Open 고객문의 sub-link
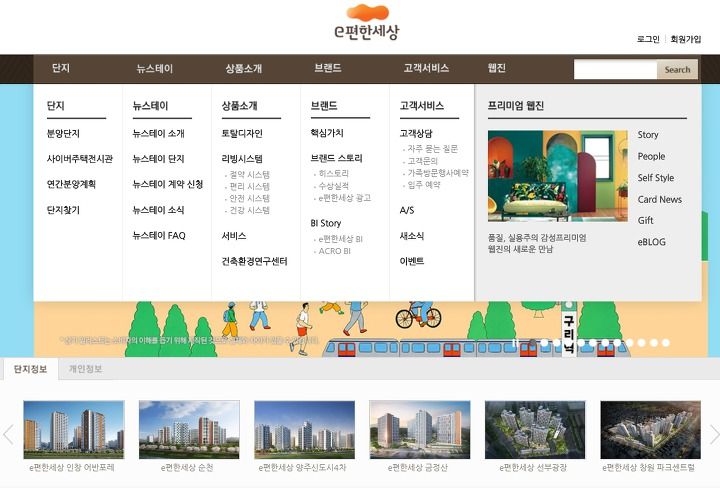This screenshot has height=488, width=720. tap(423, 161)
